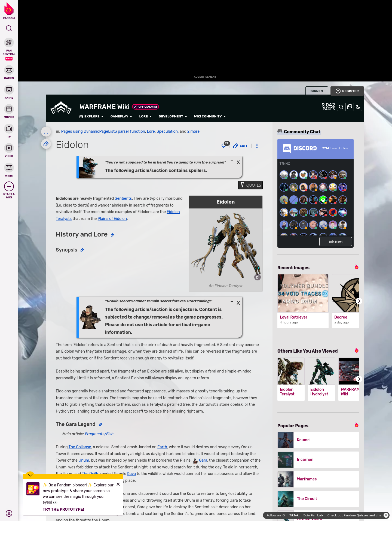Expand the Explore dropdown menu

pyautogui.click(x=92, y=116)
